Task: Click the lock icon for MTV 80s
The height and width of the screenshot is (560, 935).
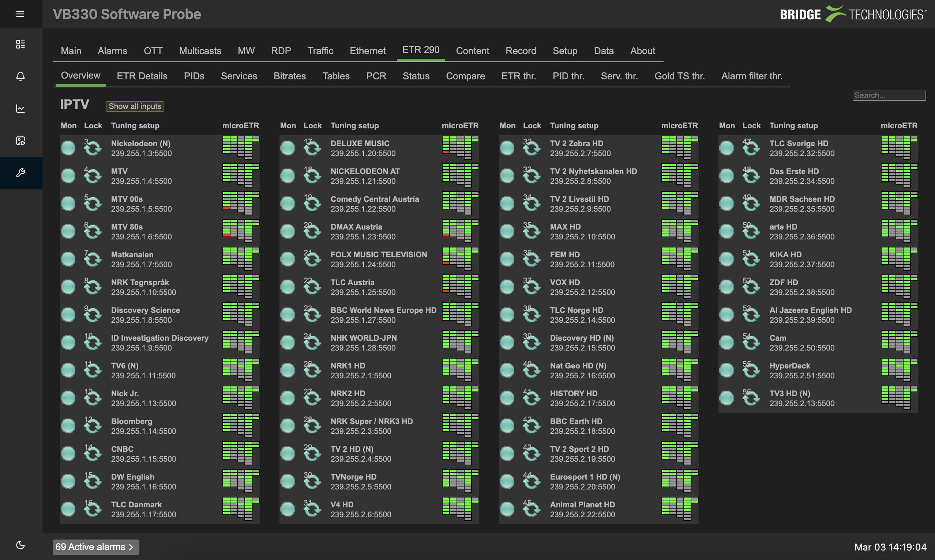Action: [x=93, y=231]
